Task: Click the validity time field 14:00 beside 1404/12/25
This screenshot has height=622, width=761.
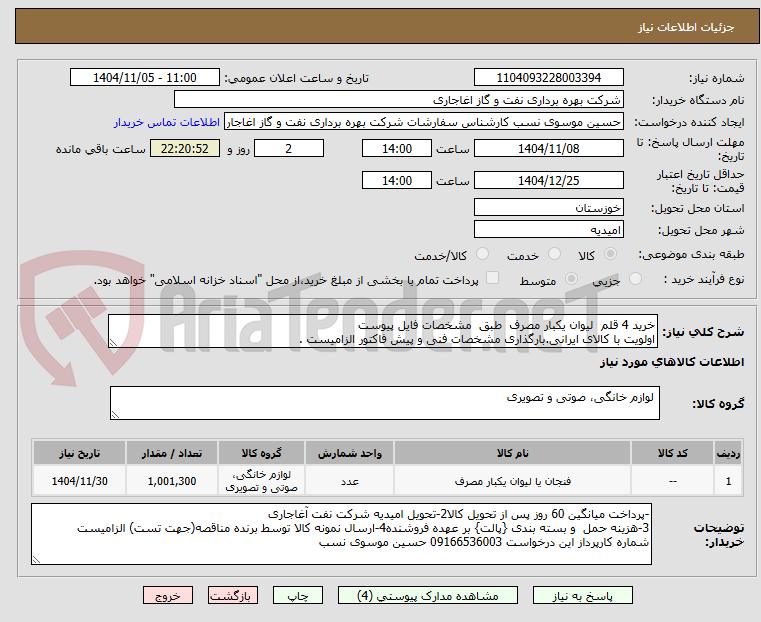Action: (397, 180)
